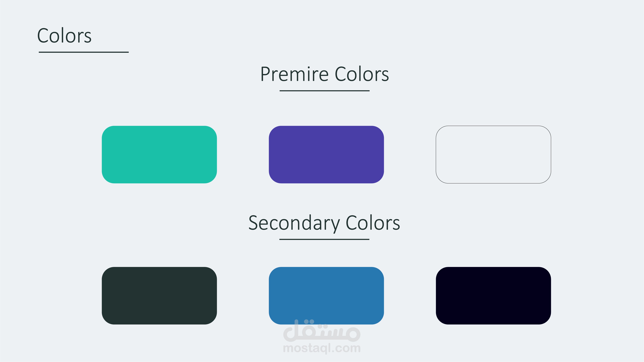The width and height of the screenshot is (644, 362).
Task: Click 'Colors' in the Secondary Colors heading
Action: [373, 223]
